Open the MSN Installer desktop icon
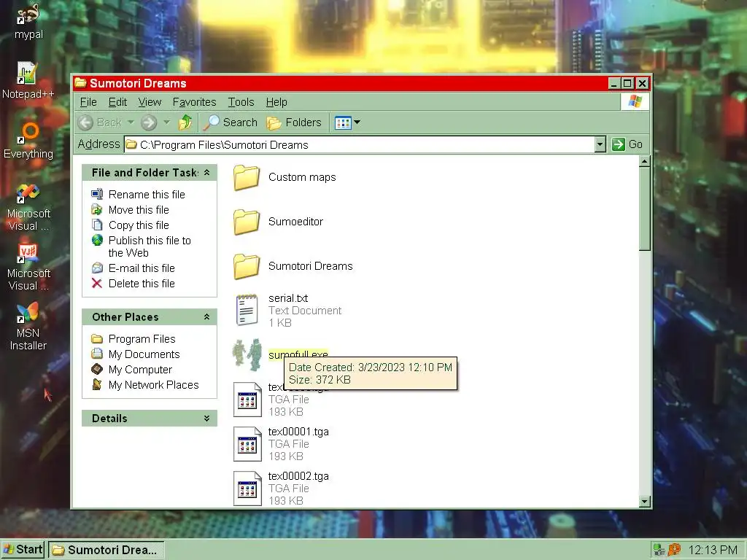Screen dimensions: 747x560 tap(28, 326)
